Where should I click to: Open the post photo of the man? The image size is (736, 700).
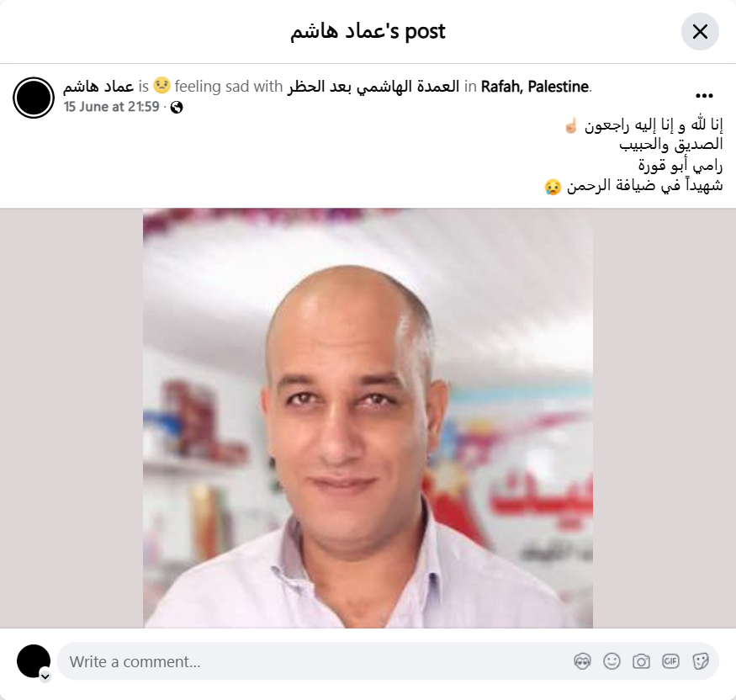[x=368, y=418]
